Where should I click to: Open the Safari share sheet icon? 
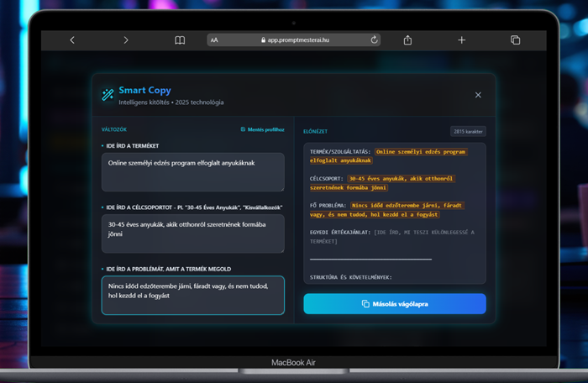408,40
